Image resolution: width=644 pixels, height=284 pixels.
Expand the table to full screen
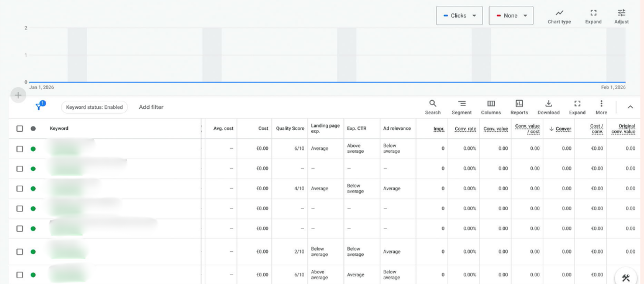click(577, 107)
